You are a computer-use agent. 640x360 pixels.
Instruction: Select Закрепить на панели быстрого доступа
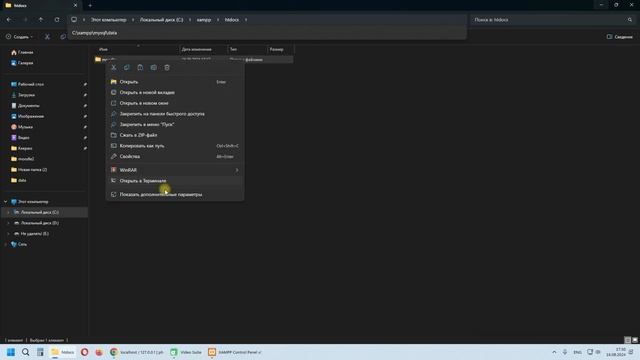175,113
